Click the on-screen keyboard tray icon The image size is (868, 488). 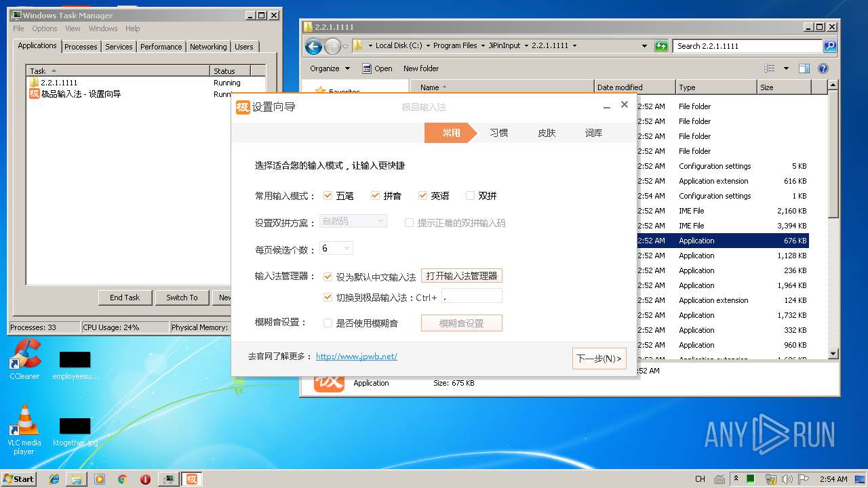click(719, 479)
